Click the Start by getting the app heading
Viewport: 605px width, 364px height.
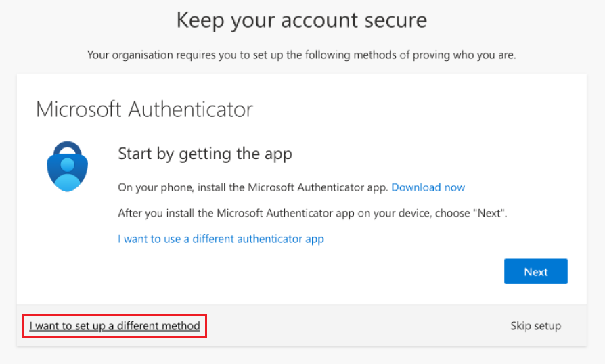205,154
